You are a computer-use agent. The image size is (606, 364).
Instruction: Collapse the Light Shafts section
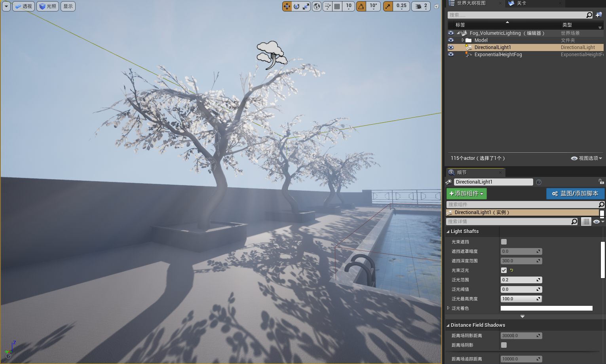tap(448, 231)
